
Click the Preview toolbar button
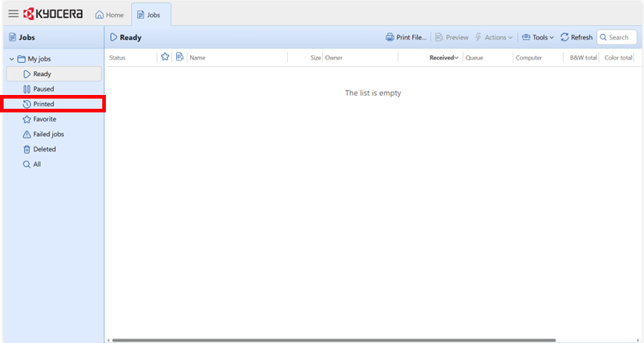[451, 38]
